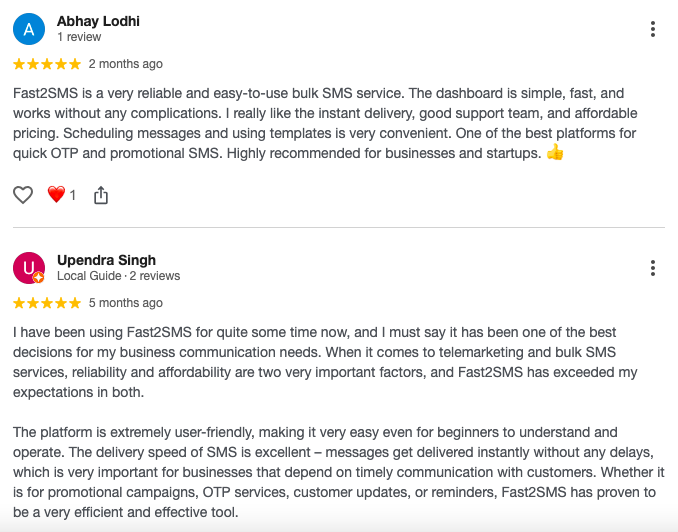Open more options for Abhay Lodhi's review
This screenshot has width=678, height=532.
click(652, 29)
